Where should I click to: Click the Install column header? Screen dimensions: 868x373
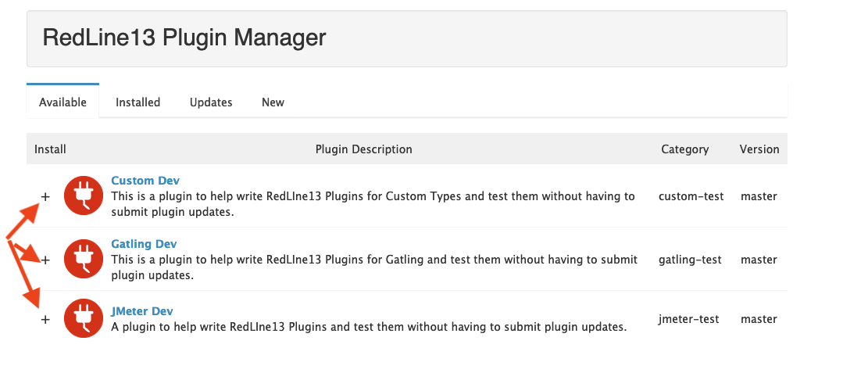[50, 149]
